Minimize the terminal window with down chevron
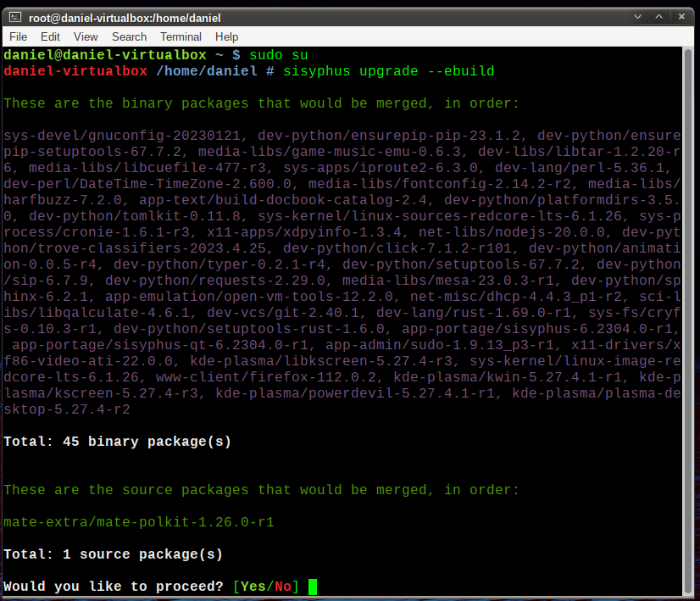The height and width of the screenshot is (601, 700). click(x=637, y=17)
